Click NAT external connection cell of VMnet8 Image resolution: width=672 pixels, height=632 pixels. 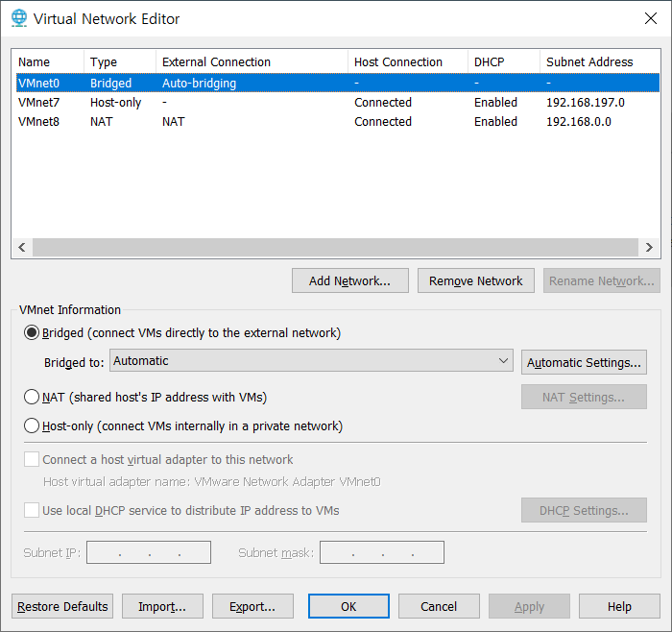point(173,121)
